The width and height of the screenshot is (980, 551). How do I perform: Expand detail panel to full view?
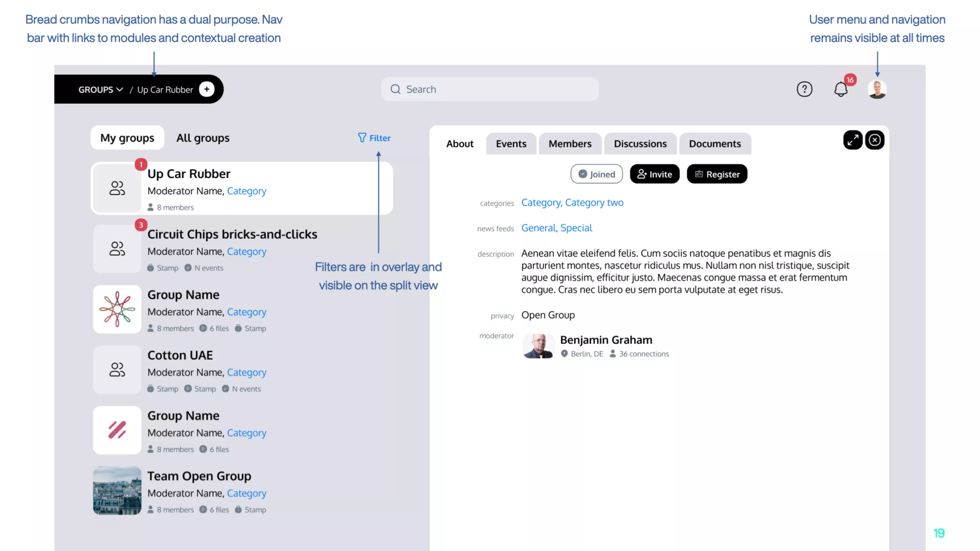[x=852, y=140]
